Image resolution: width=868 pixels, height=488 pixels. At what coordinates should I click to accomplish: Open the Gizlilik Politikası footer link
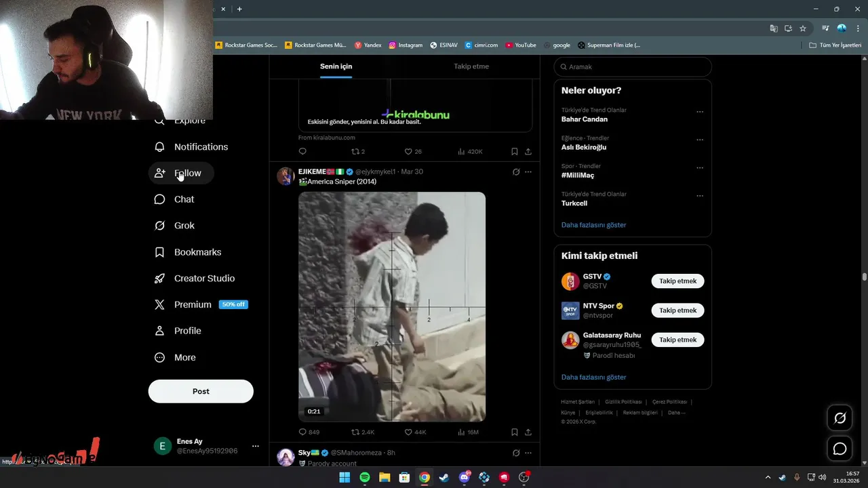pyautogui.click(x=624, y=402)
